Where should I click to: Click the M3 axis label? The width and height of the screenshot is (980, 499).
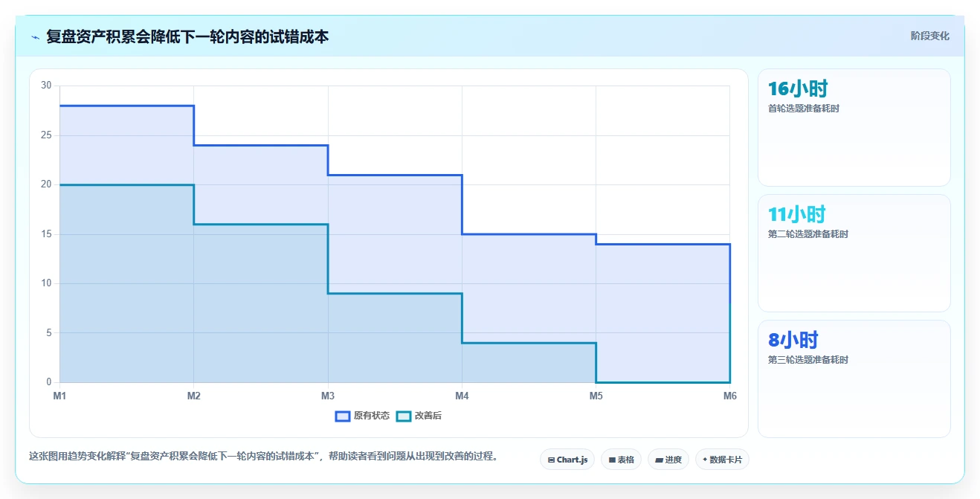(328, 396)
